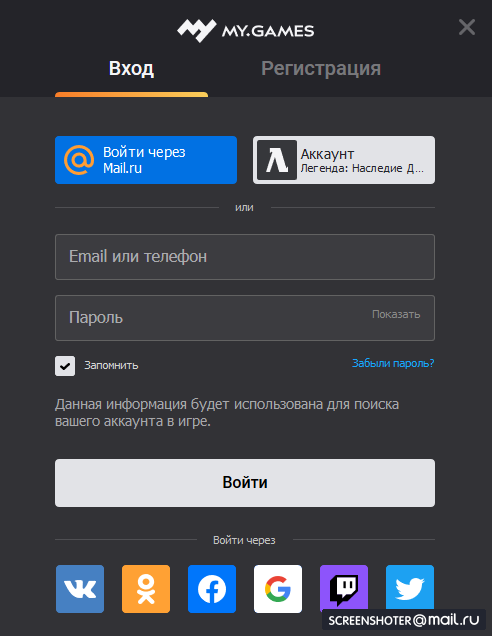Click the orange Mail.ru @ symbol

pyautogui.click(x=79, y=160)
